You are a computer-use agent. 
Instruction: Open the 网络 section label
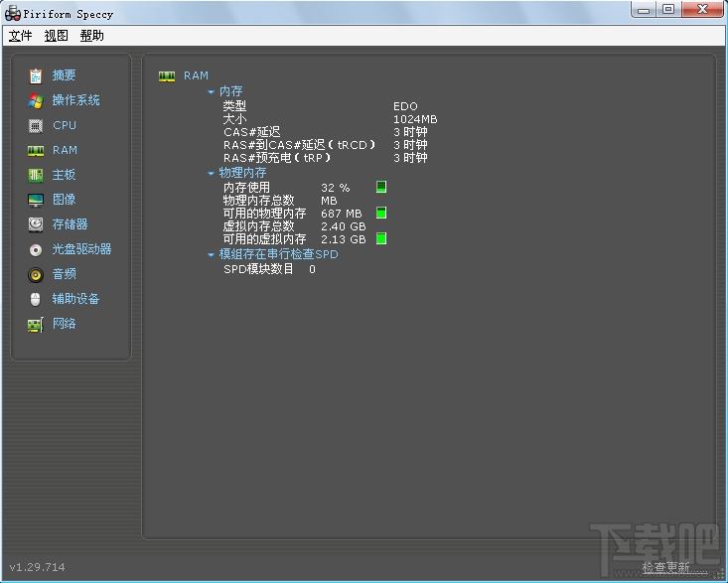65,324
